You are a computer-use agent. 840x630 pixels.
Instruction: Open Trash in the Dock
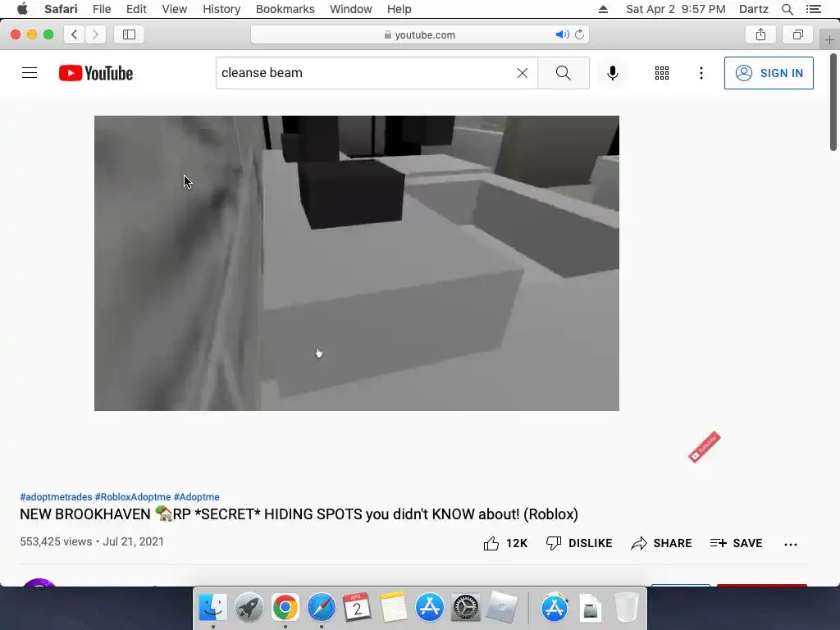(x=626, y=608)
